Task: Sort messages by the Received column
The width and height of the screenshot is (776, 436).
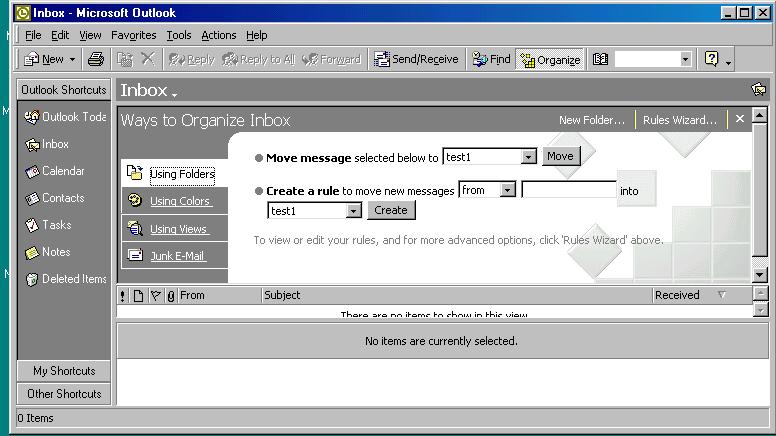Action: 702,295
